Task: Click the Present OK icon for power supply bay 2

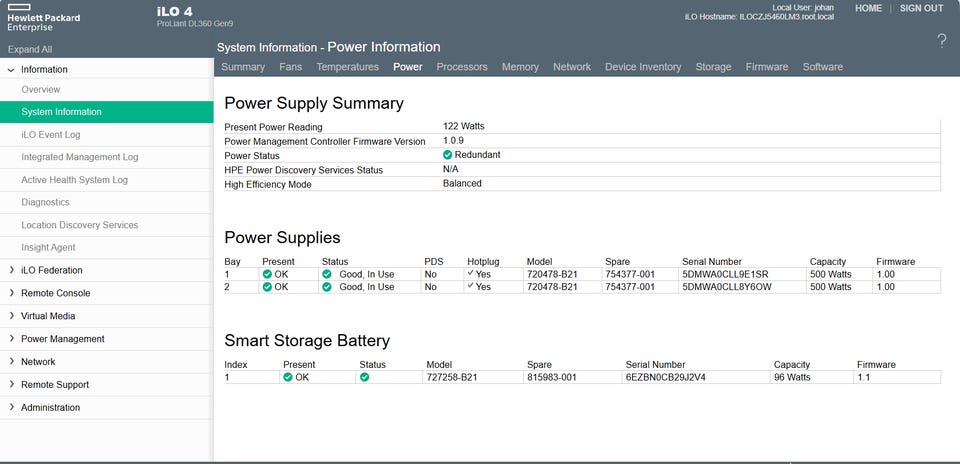Action: (267, 286)
